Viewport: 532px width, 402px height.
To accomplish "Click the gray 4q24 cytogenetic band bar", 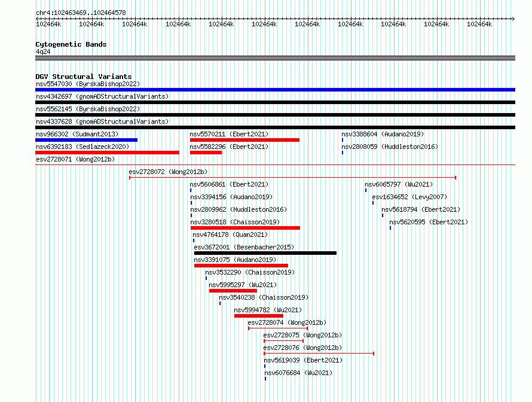I will (275, 58).
